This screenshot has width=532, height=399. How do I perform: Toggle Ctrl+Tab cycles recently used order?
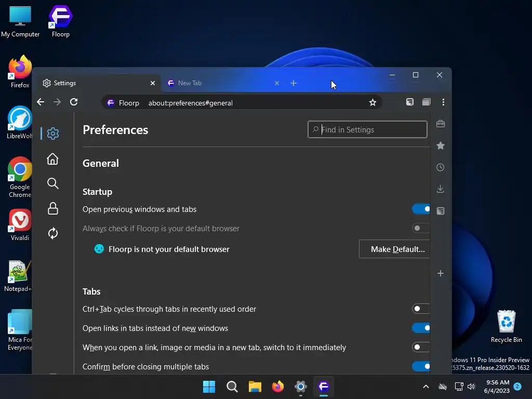[421, 309]
